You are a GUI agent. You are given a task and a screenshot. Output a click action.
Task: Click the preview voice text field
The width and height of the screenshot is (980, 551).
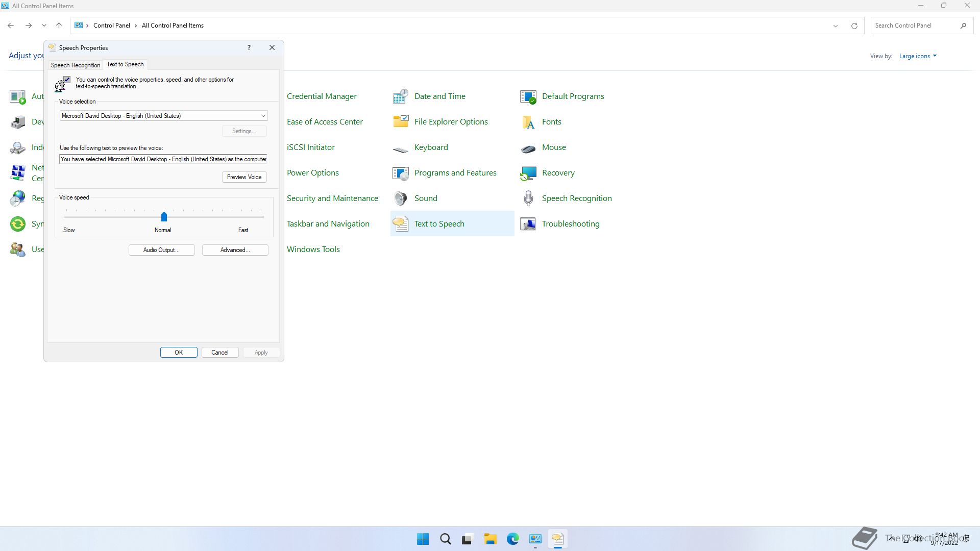click(163, 159)
